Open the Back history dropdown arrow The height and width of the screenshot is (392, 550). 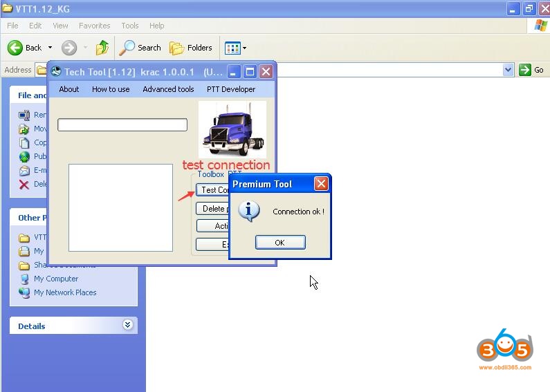pyautogui.click(x=51, y=47)
